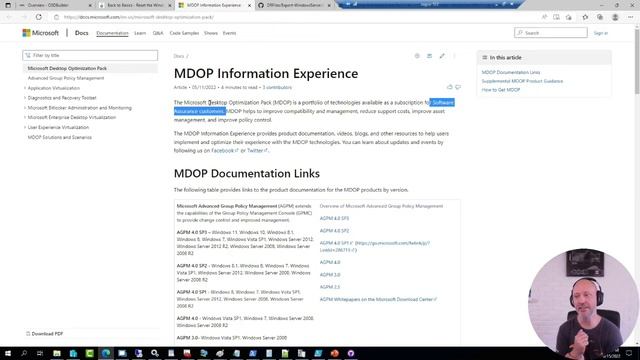
Task: Click the site info lock icon
Action: pyautogui.click(x=56, y=17)
